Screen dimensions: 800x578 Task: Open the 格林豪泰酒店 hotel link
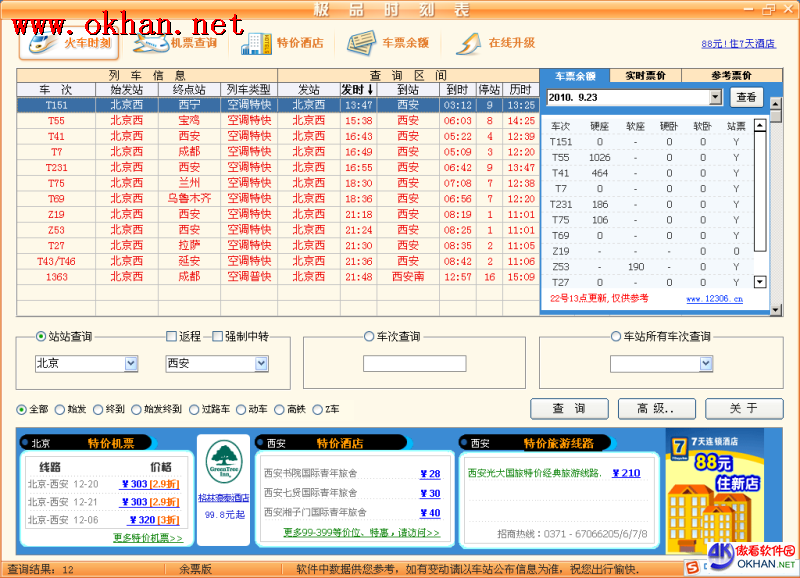coord(223,498)
